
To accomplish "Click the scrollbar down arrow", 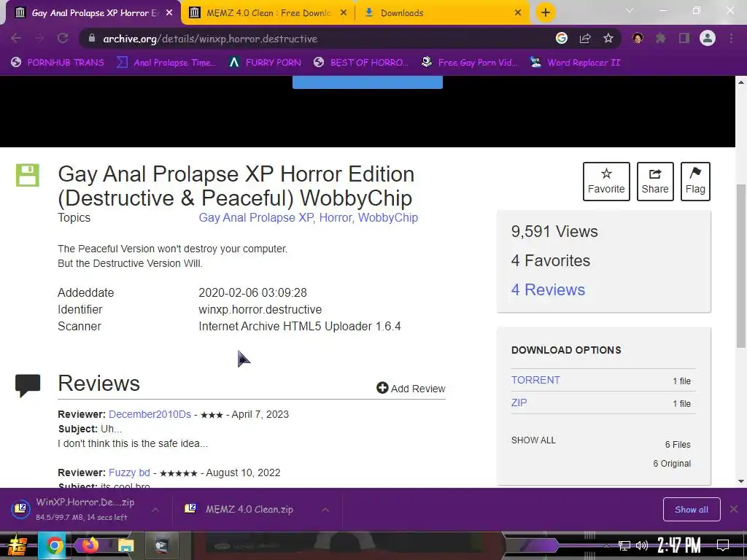I will click(741, 481).
